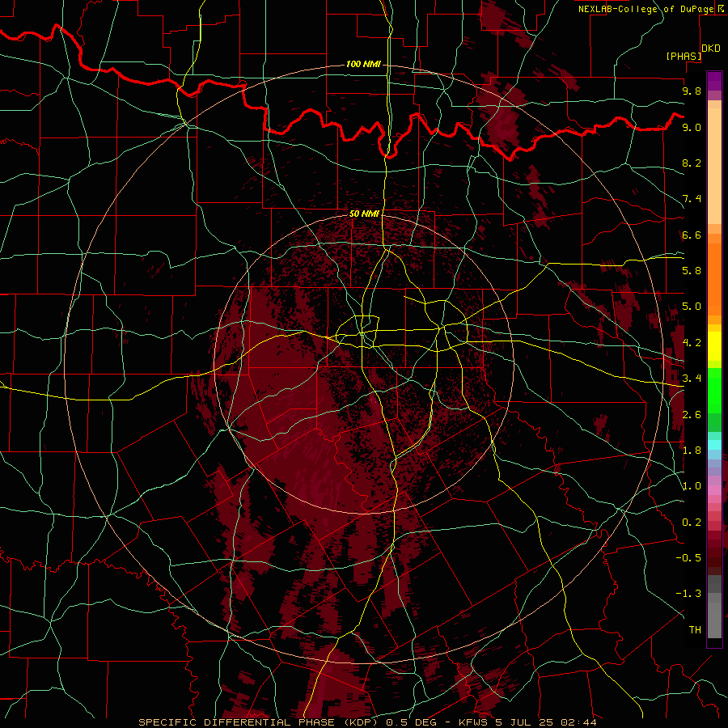Click the 9.0 value on the color scale
The width and height of the screenshot is (728, 728).
pos(692,127)
